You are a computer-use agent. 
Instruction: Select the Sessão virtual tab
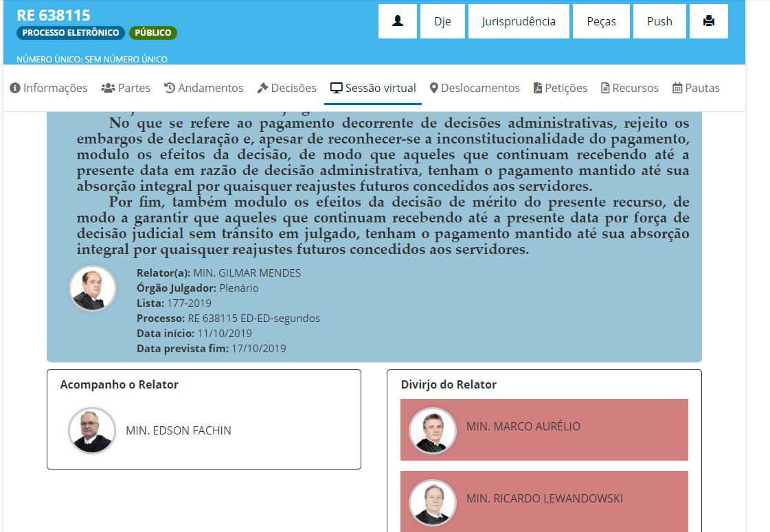coord(372,88)
